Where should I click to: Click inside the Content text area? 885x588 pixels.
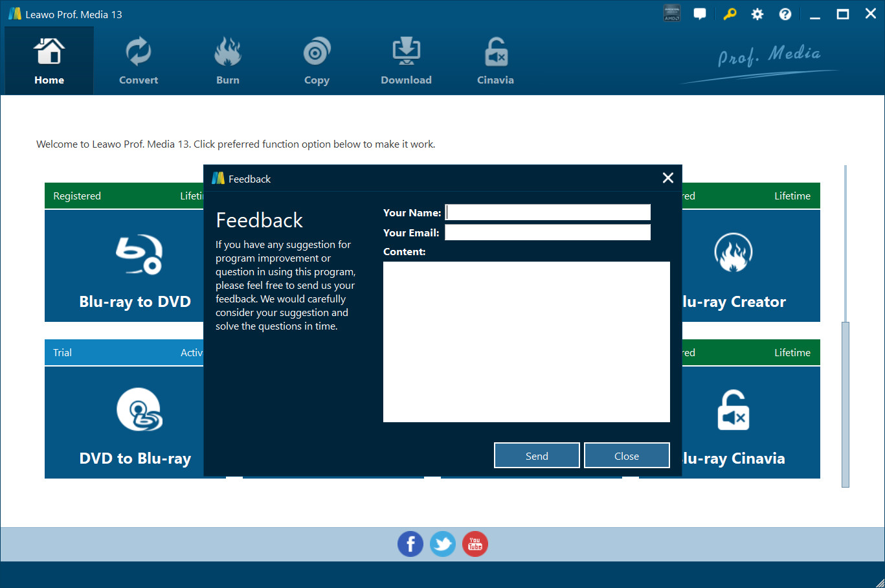pos(526,342)
